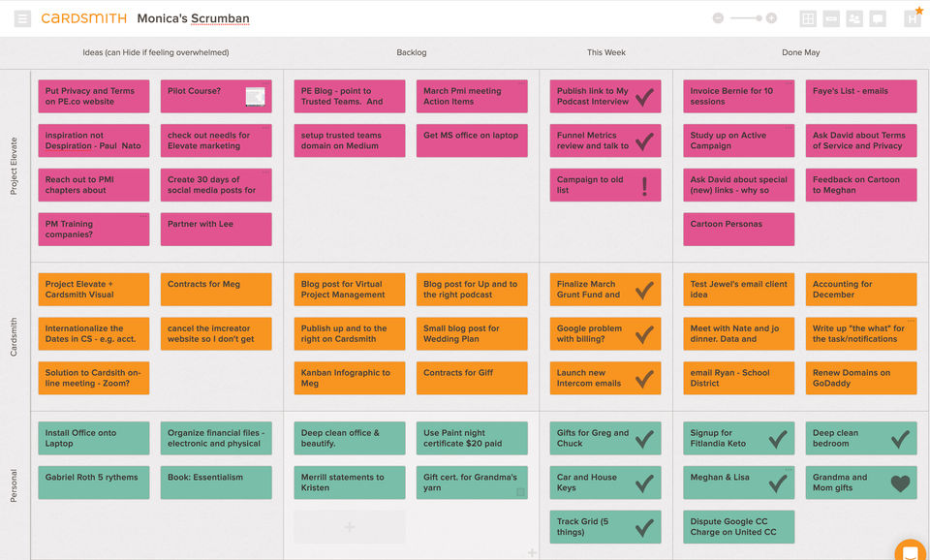This screenshot has height=560, width=930.
Task: Open the comments speech bubble icon
Action: pyautogui.click(x=878, y=18)
